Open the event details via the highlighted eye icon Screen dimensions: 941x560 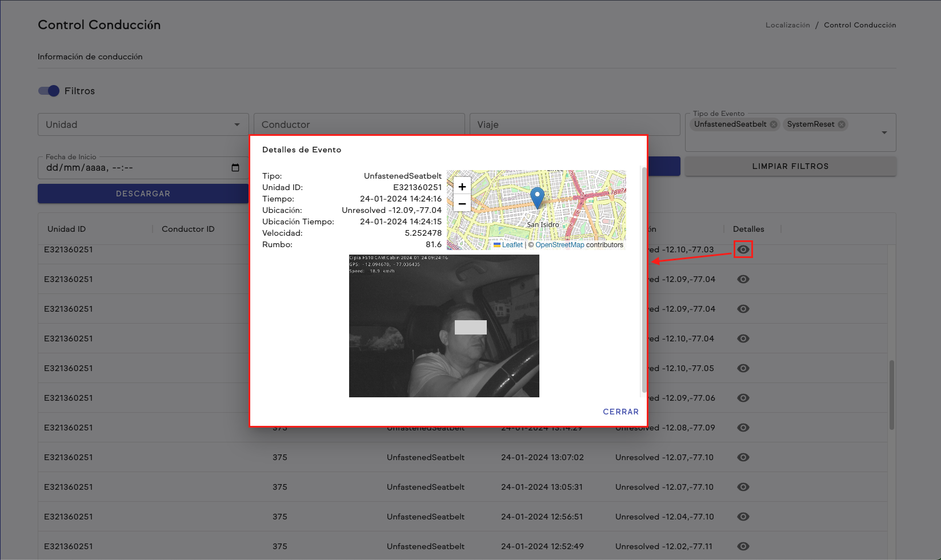(x=743, y=249)
